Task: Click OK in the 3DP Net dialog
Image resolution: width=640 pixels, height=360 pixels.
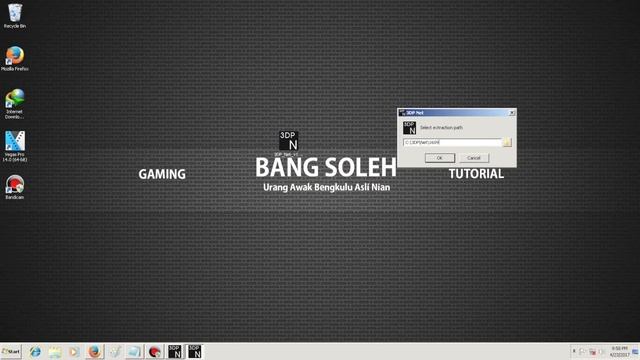Action: 440,158
